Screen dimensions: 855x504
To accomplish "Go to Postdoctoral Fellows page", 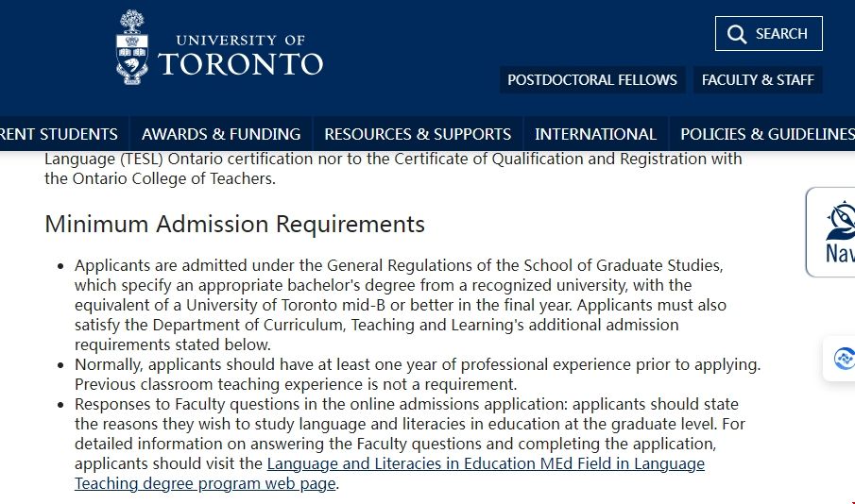I will pos(591,80).
